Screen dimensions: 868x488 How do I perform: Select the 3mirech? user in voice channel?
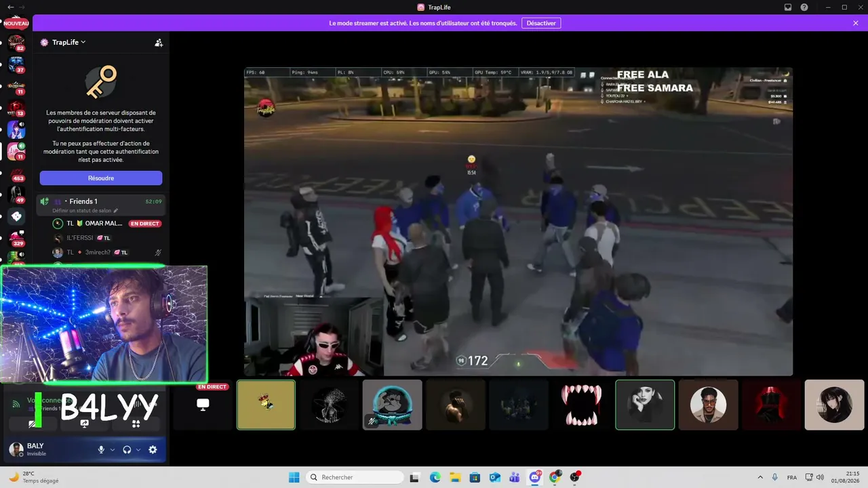[x=107, y=253]
